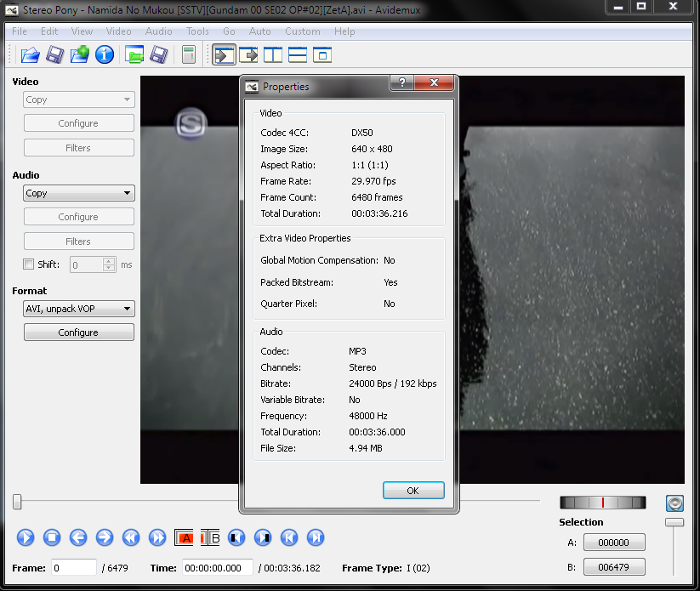Open the Custom menu

[x=303, y=31]
